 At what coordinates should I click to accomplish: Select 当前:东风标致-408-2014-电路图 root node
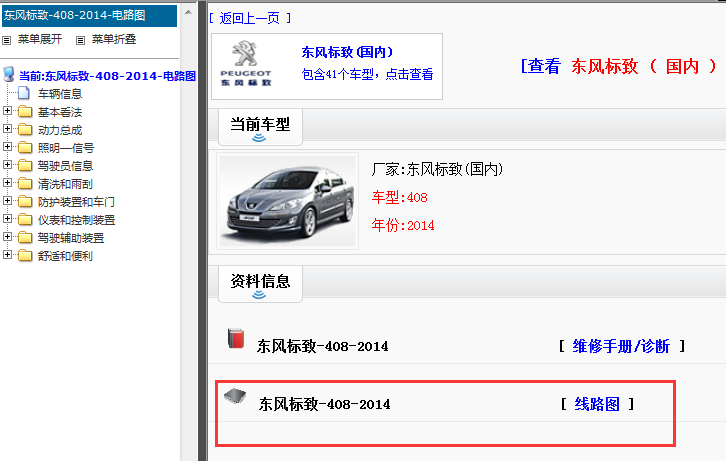pyautogui.click(x=107, y=76)
